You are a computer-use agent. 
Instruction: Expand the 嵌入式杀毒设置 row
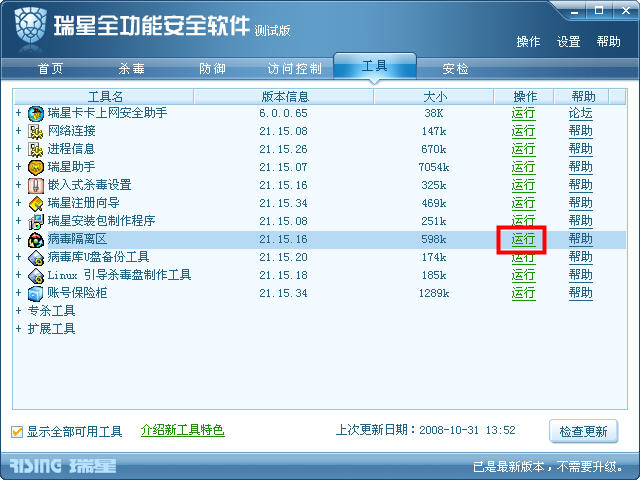pyautogui.click(x=18, y=184)
